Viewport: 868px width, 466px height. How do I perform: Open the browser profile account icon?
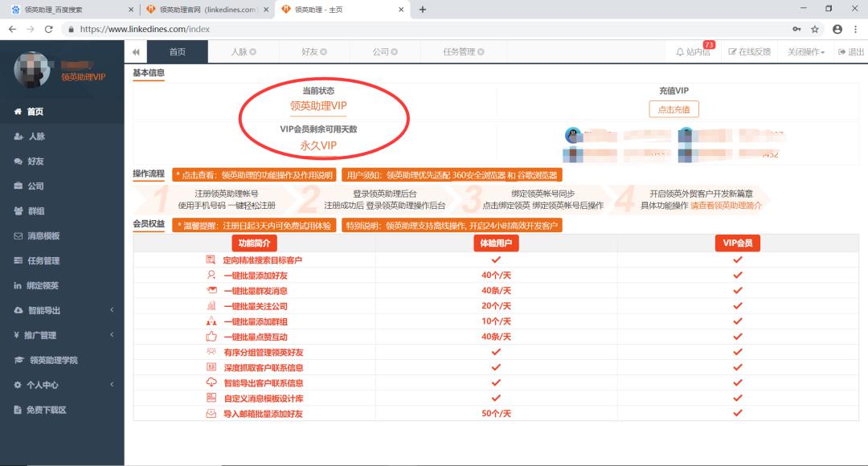pyautogui.click(x=837, y=29)
